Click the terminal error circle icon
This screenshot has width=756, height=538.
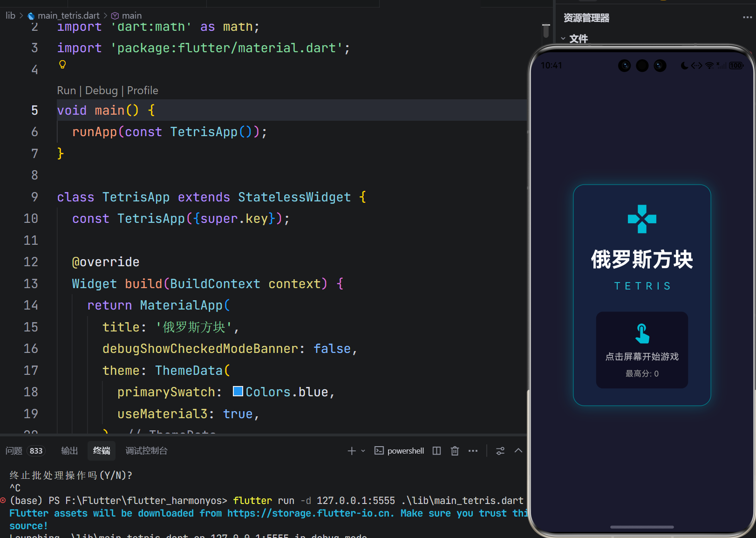(3, 500)
